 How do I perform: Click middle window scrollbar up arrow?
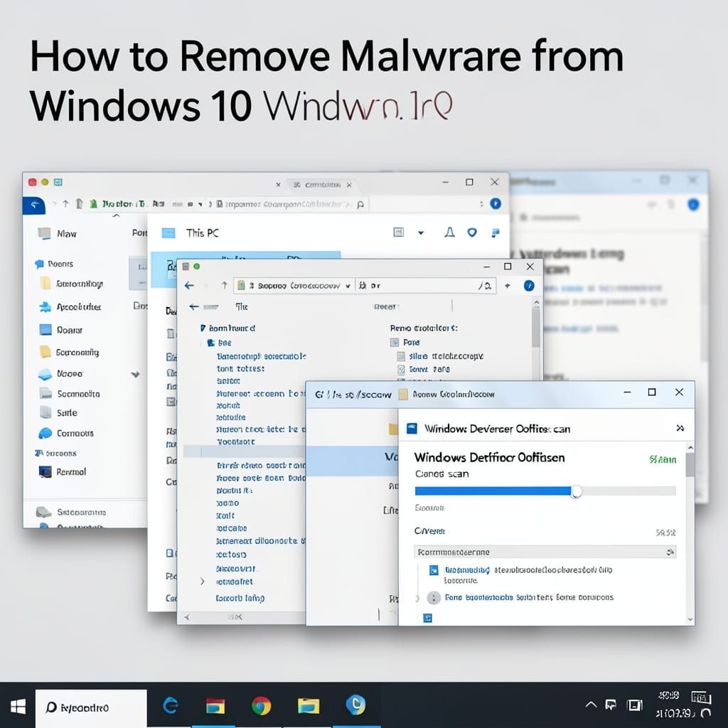tap(536, 302)
